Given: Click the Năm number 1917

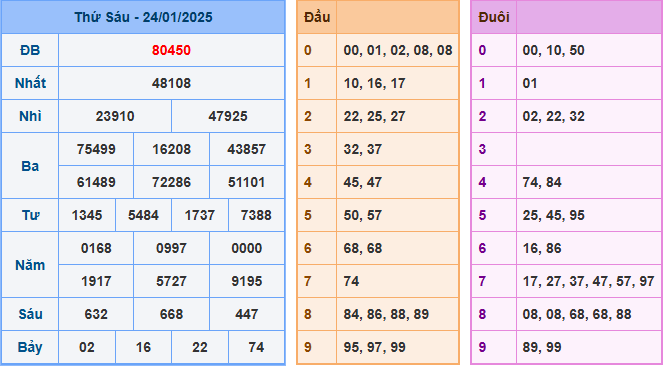Looking at the screenshot, I should pos(96,281).
